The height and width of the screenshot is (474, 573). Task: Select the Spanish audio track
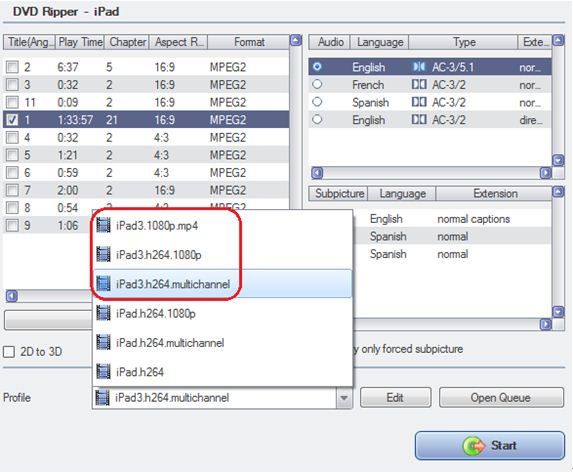pos(317,102)
